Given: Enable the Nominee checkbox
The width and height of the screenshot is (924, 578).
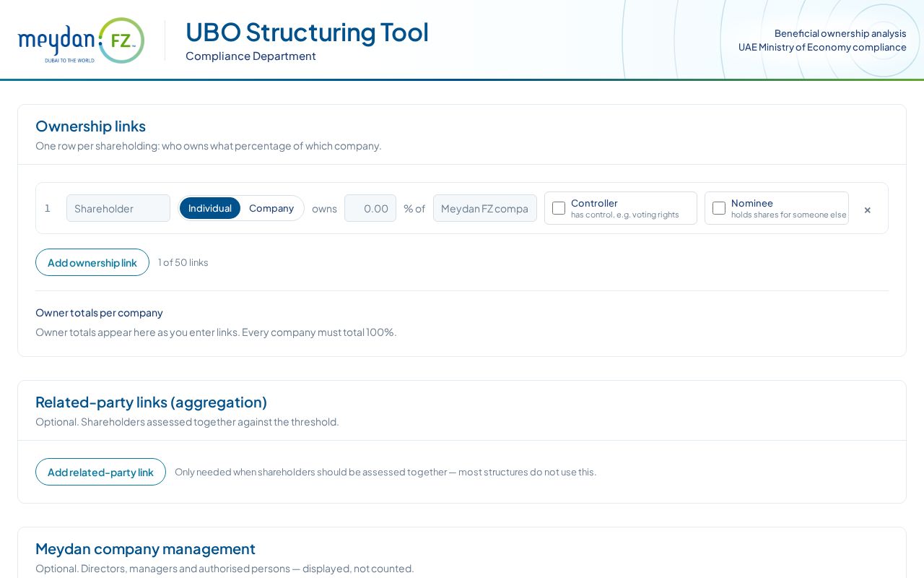Looking at the screenshot, I should [719, 208].
